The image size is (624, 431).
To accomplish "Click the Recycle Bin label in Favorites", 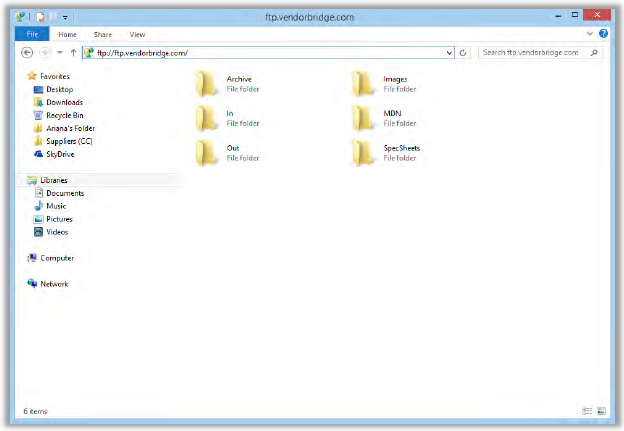I will pyautogui.click(x=64, y=115).
